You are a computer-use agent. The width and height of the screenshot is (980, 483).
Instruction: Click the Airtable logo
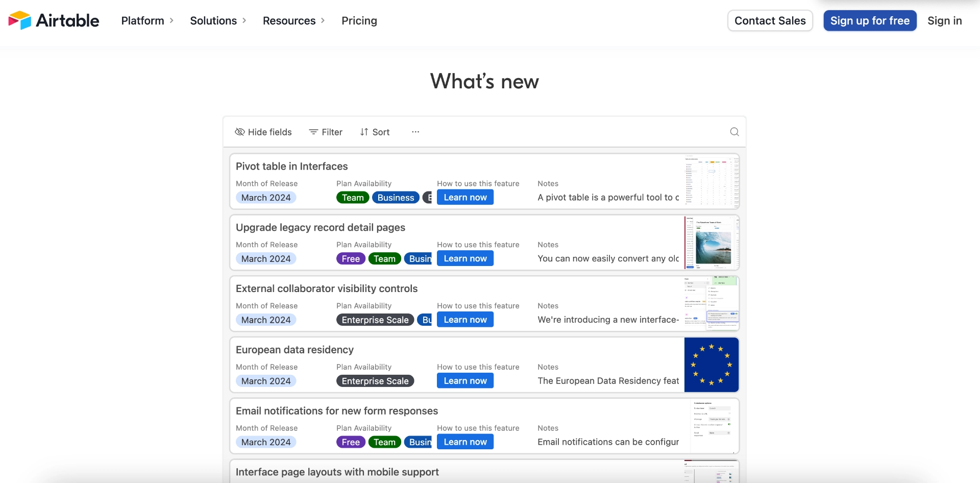(53, 20)
